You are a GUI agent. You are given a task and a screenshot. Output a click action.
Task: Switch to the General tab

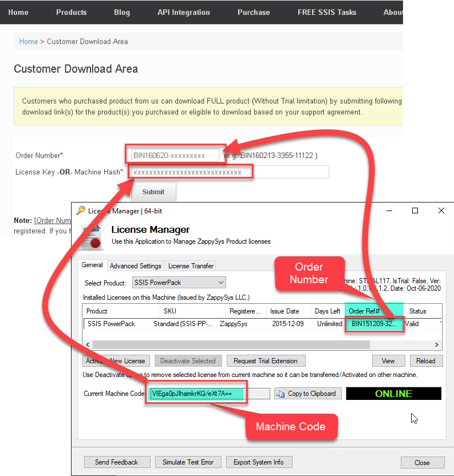(92, 265)
